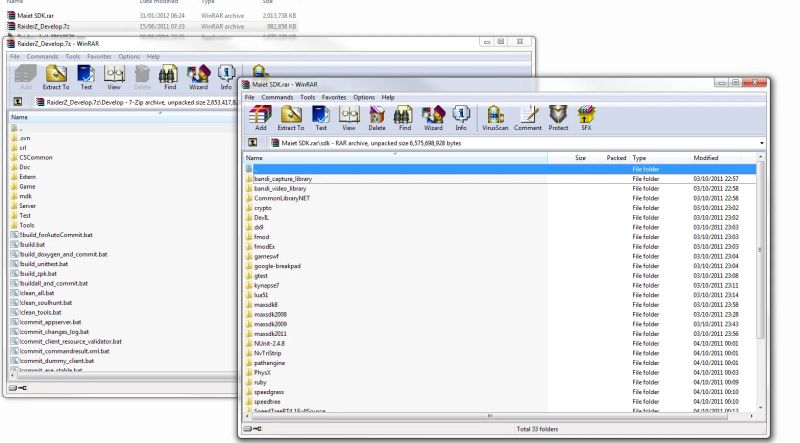Click Find in the Maiet SDK.rar toolbar
This screenshot has height=443, width=800.
point(405,118)
